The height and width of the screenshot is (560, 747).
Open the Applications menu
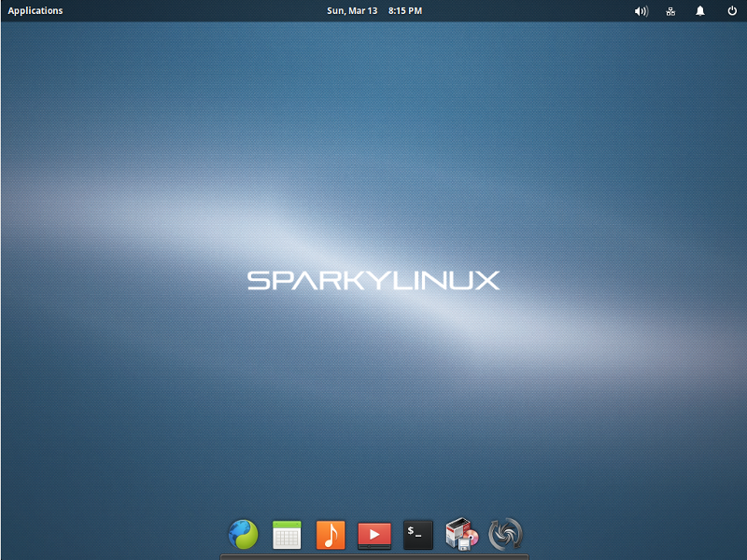pyautogui.click(x=35, y=10)
